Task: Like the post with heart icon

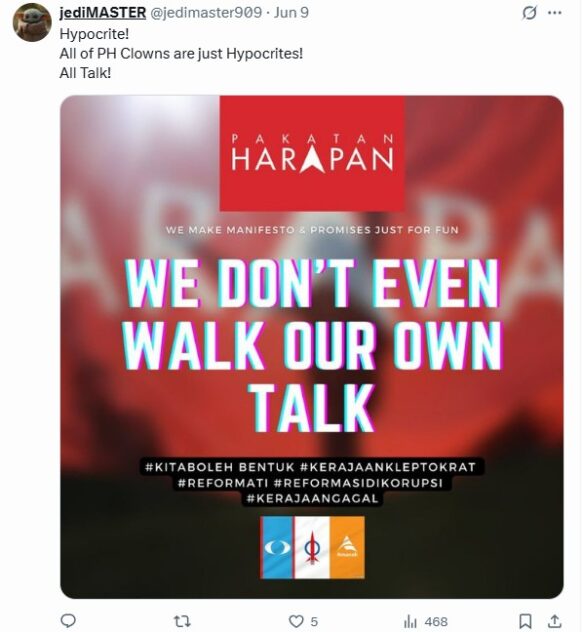Action: [x=296, y=621]
